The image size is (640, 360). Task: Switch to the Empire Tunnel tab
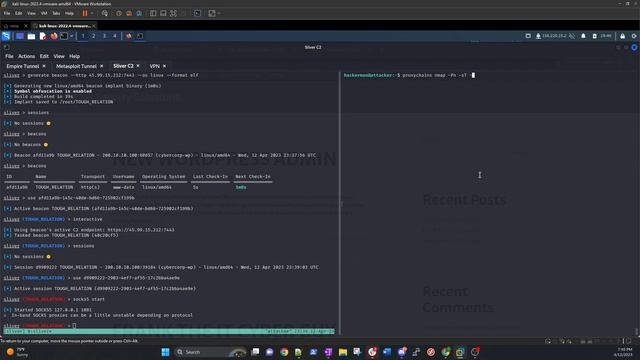click(22, 66)
